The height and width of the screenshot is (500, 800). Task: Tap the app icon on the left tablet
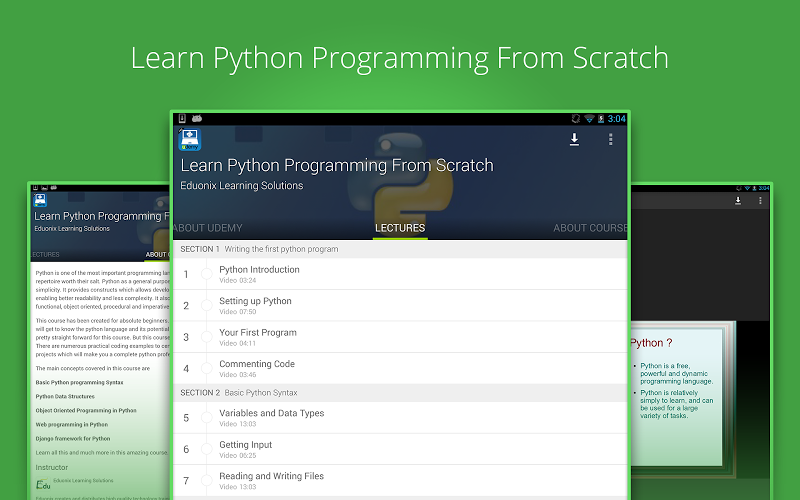41,199
